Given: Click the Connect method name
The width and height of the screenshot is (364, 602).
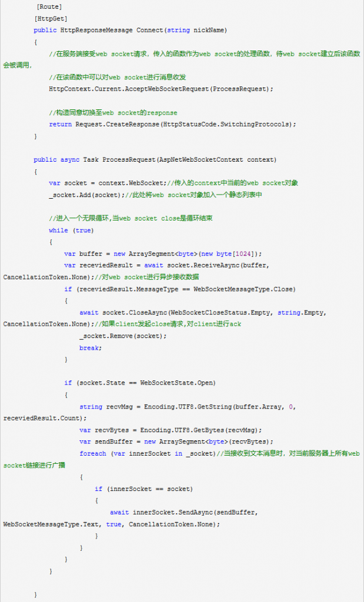Looking at the screenshot, I should click(x=150, y=31).
